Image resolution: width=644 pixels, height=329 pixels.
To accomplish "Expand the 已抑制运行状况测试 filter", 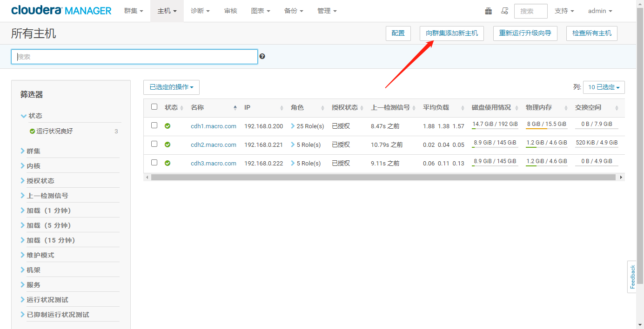I will (x=55, y=315).
